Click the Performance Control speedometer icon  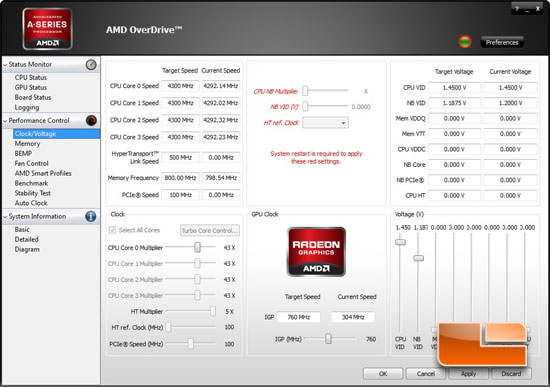point(91,120)
